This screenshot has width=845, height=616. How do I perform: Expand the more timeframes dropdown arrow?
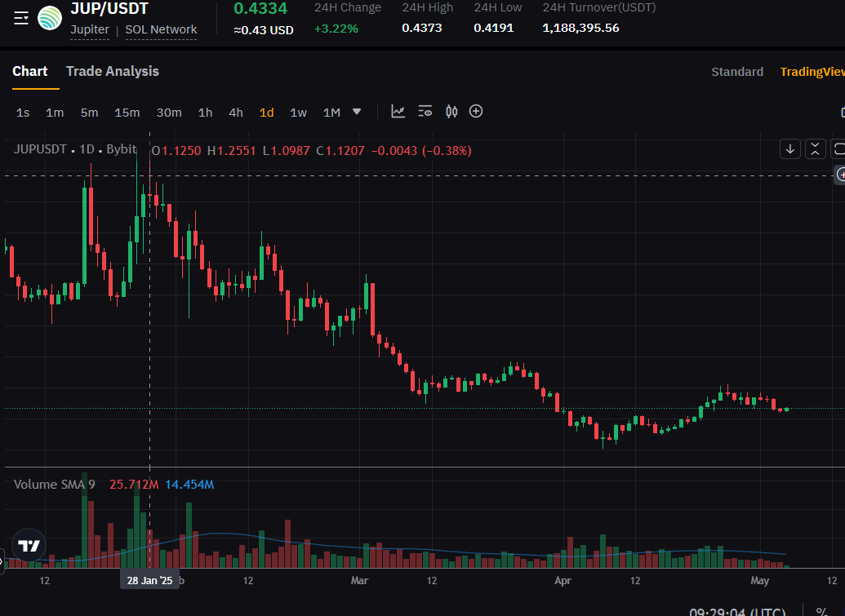[357, 112]
